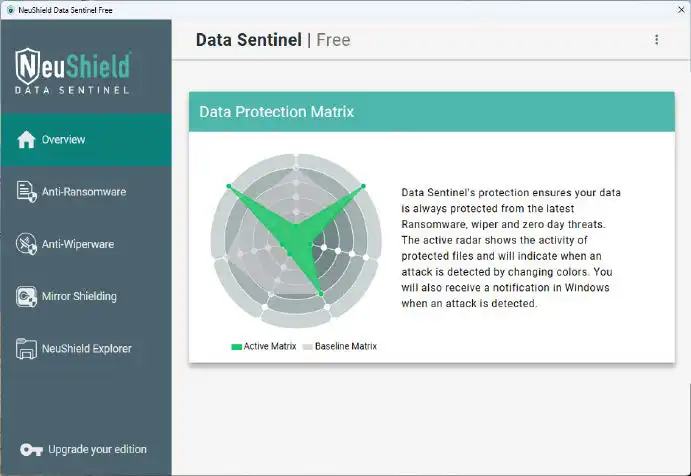
Task: Close the NeuShield Data Sentinel window
Action: [x=681, y=10]
